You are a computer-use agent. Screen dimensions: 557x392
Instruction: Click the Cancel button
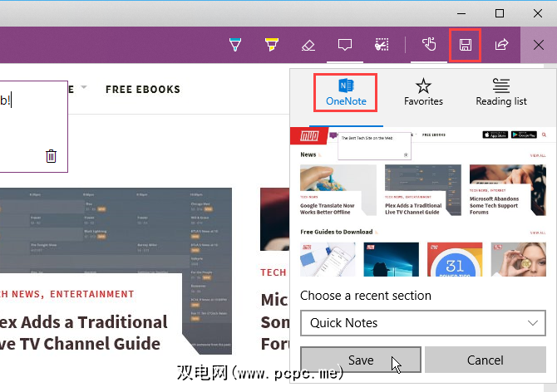(x=486, y=360)
